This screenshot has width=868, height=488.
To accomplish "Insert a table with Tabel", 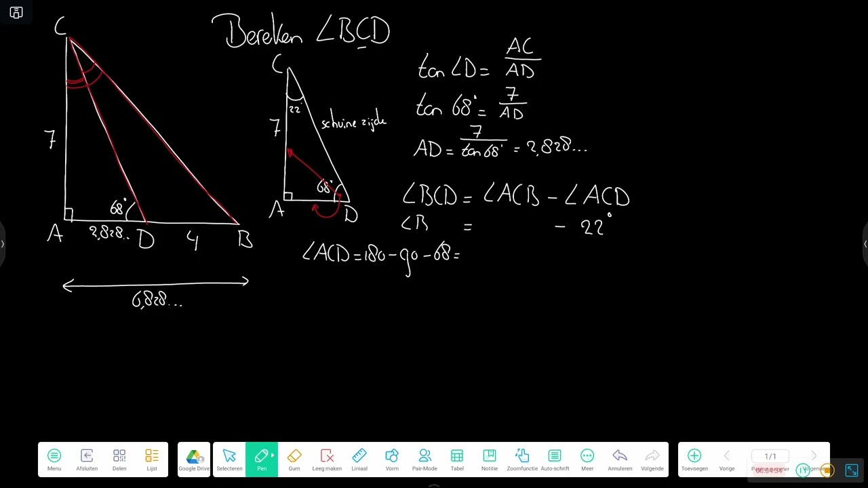I will tap(457, 460).
